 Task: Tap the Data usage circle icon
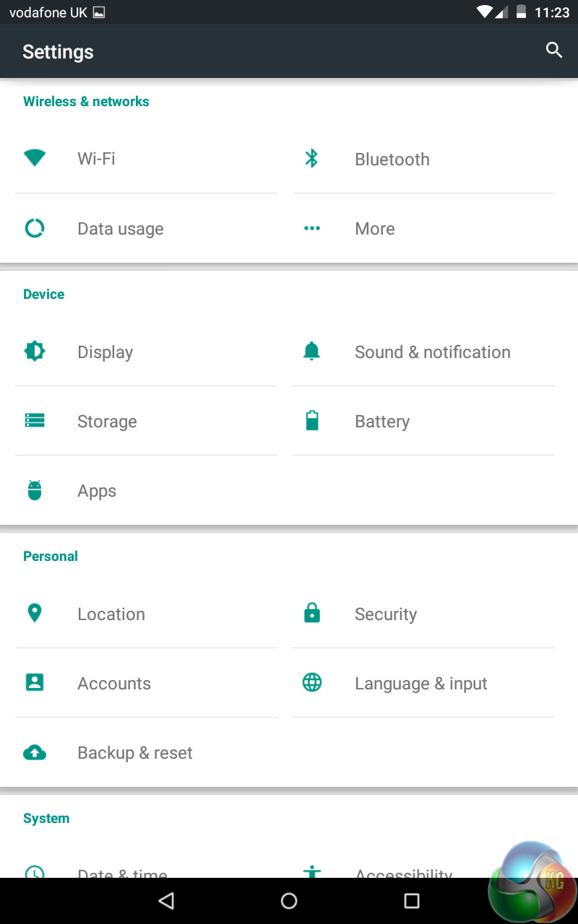click(35, 228)
